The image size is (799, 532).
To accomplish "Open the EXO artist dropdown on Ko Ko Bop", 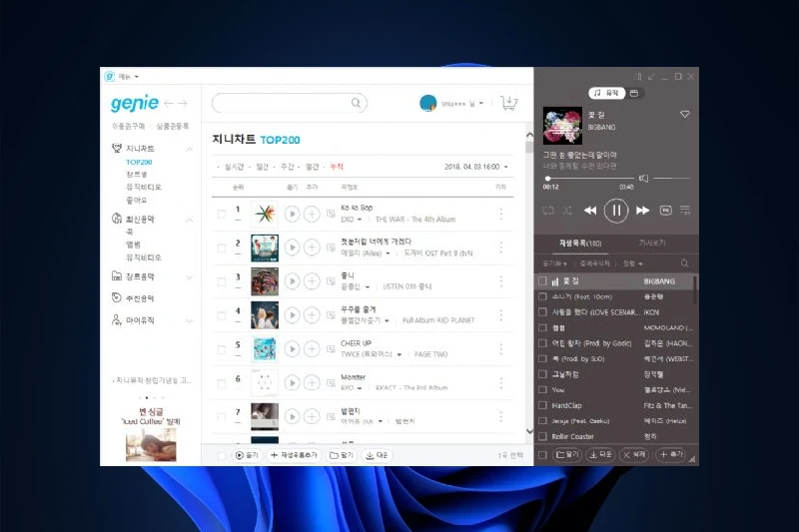I will point(360,220).
